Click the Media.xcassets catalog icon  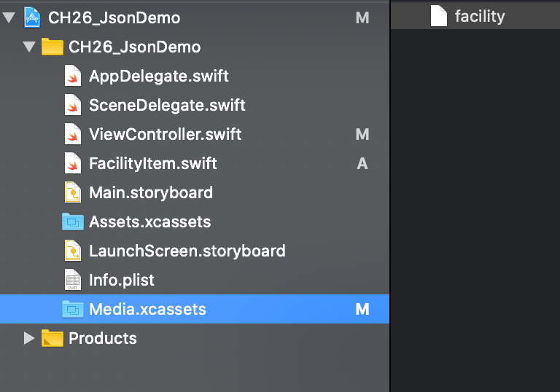click(72, 309)
